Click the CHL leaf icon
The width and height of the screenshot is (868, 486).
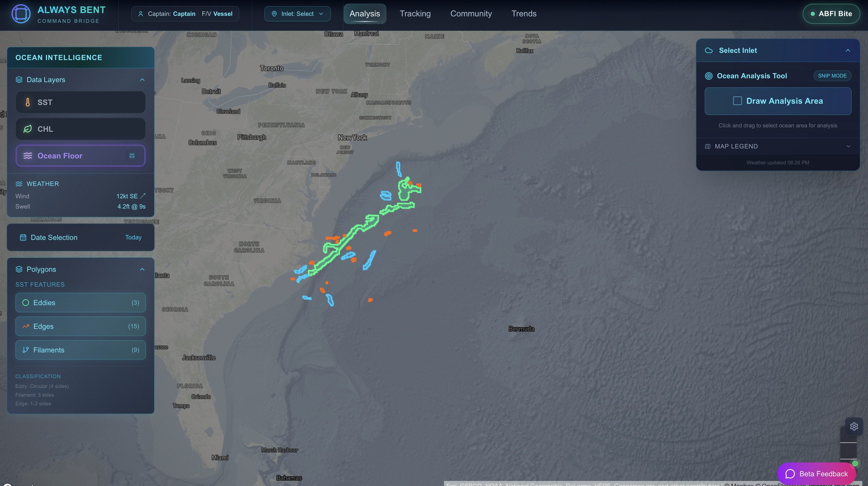[28, 129]
